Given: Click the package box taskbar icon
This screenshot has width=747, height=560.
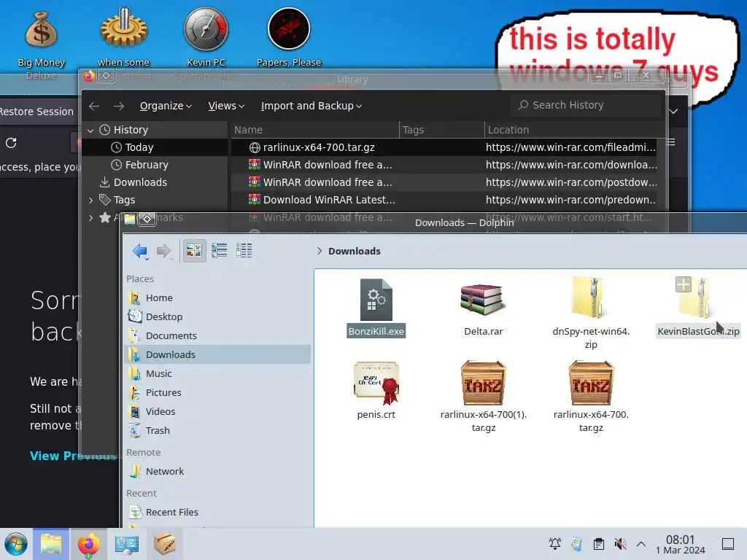Looking at the screenshot, I should (x=164, y=544).
